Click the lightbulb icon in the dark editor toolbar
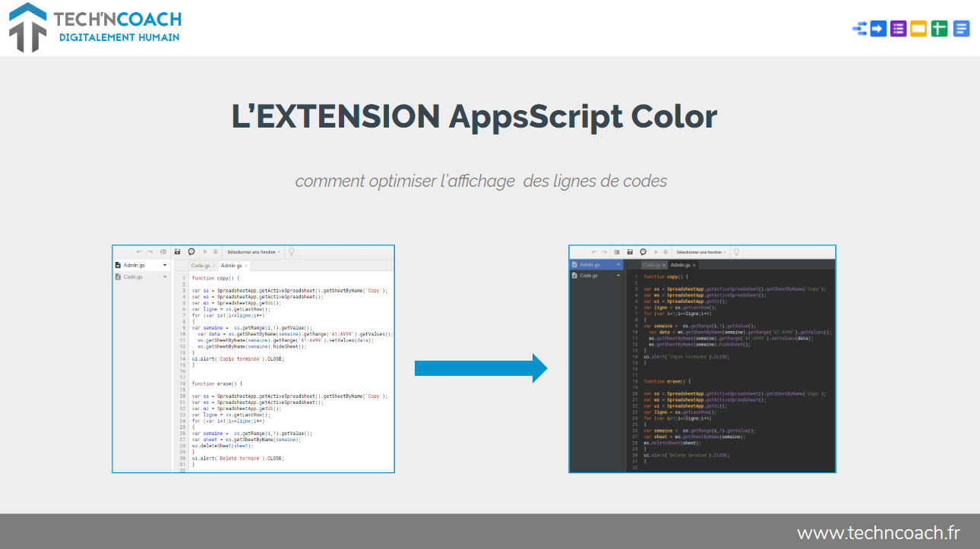The image size is (980, 549). click(x=735, y=251)
